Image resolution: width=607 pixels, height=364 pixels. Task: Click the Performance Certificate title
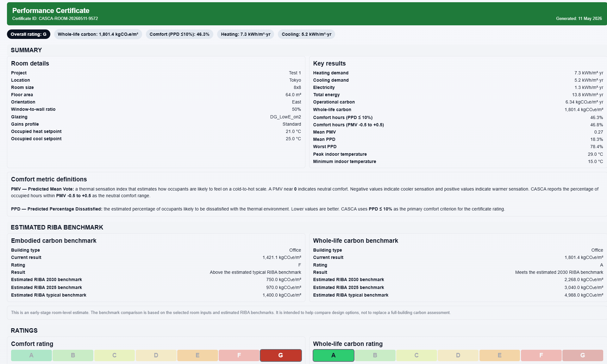pos(51,10)
